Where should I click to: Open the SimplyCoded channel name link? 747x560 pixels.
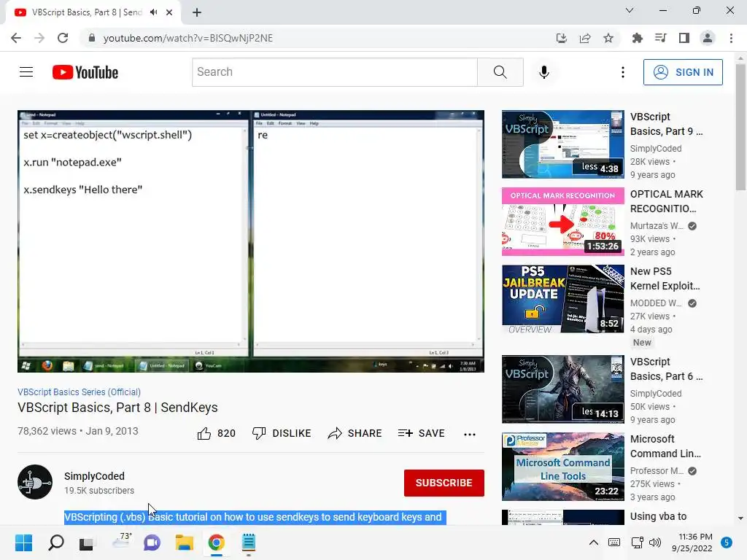(x=94, y=476)
